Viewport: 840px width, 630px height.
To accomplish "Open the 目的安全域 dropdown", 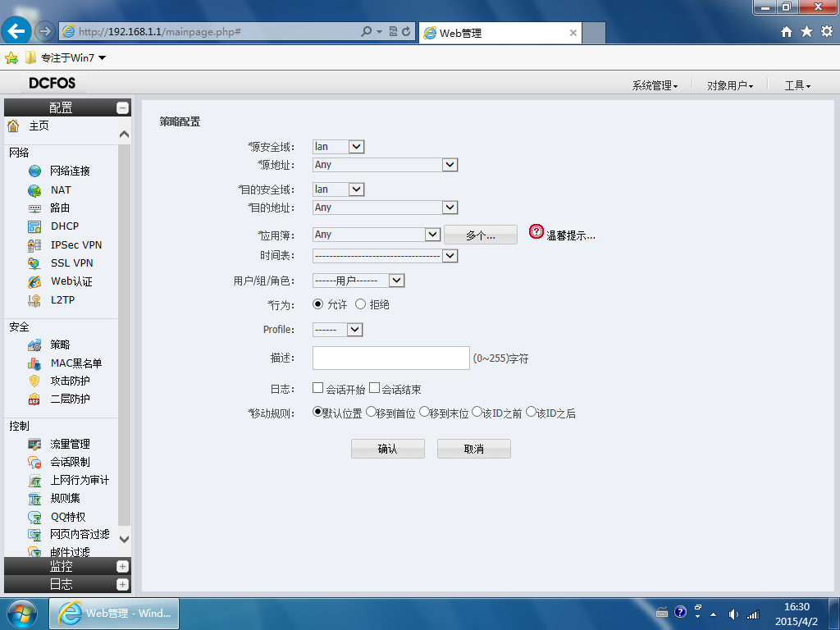I will click(x=339, y=189).
